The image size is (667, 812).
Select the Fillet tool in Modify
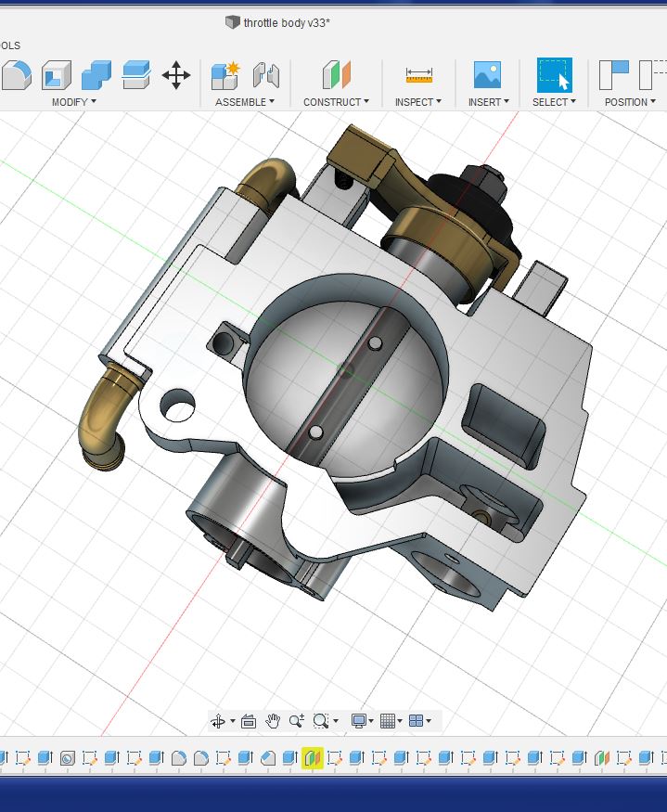pyautogui.click(x=17, y=75)
